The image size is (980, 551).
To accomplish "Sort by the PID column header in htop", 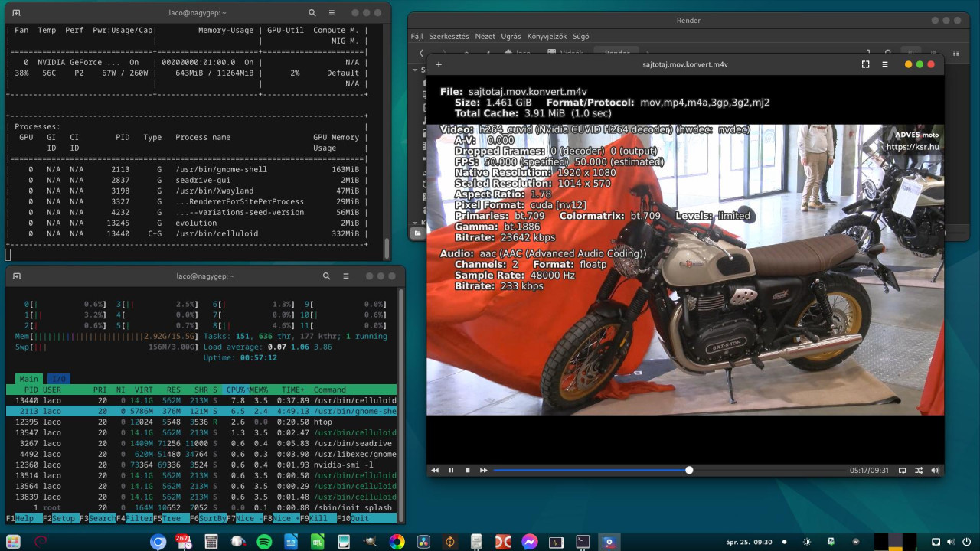I will tap(31, 390).
